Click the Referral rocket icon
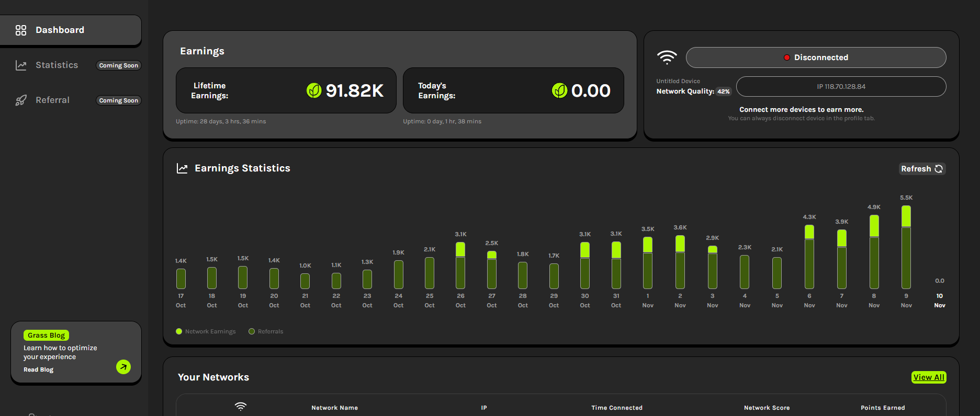Viewport: 980px width, 416px height. [21, 100]
